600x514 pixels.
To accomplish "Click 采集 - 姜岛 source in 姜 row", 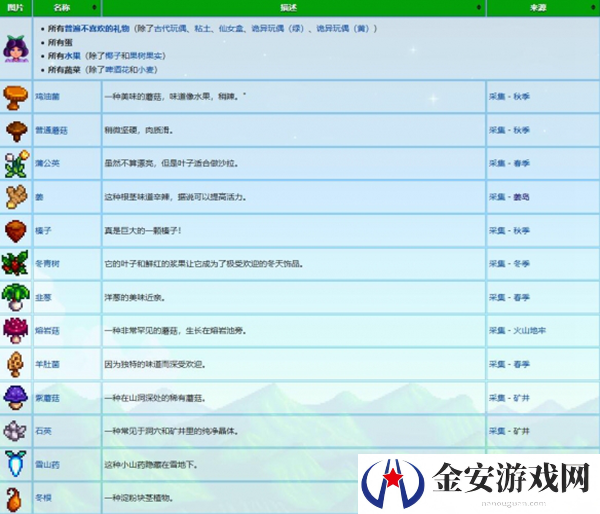I will coord(509,197).
